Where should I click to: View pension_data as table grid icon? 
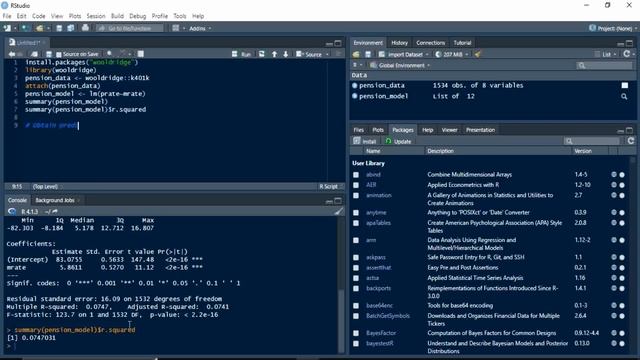tap(624, 85)
